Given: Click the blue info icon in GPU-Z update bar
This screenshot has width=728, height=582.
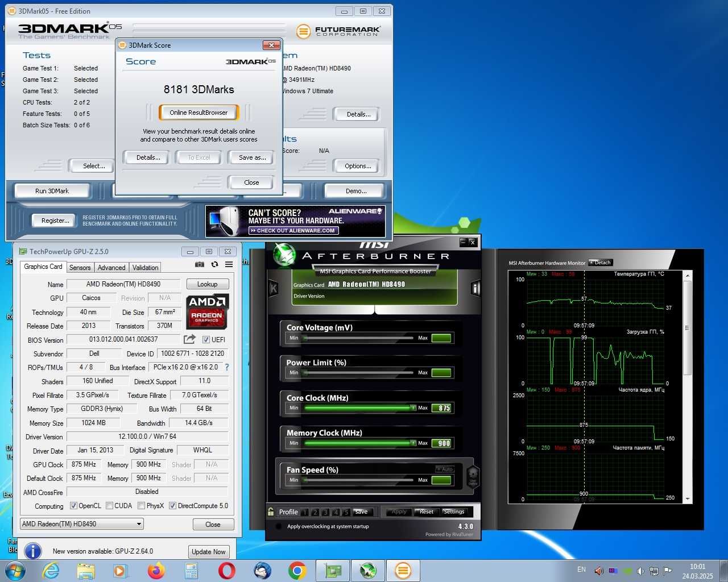Looking at the screenshot, I should point(33,551).
